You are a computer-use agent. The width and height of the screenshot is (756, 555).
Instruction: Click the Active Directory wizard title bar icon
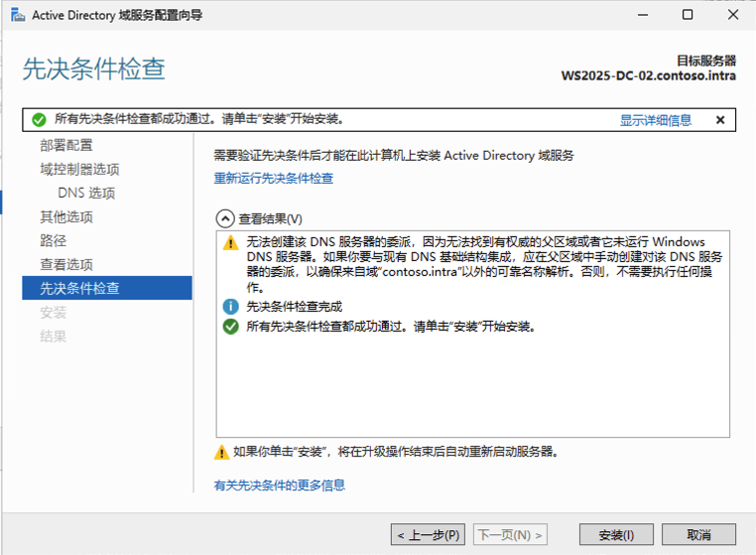pos(18,15)
